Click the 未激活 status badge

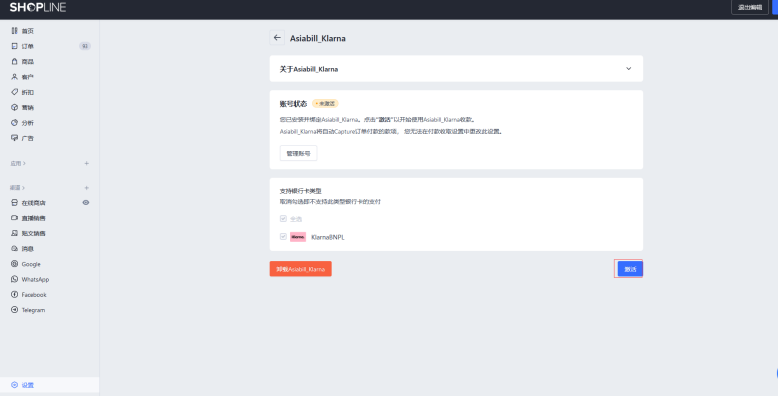coord(325,104)
